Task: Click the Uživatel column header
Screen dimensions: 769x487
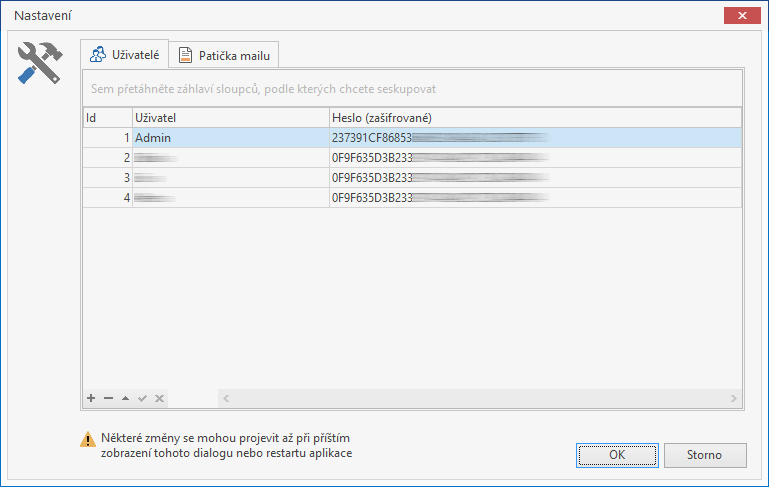Action: click(x=230, y=117)
